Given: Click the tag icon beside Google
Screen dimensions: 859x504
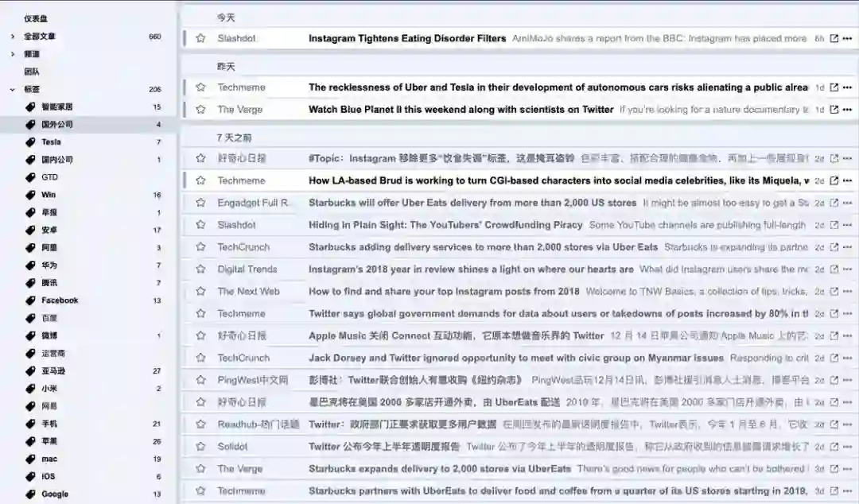Looking at the screenshot, I should point(31,494).
